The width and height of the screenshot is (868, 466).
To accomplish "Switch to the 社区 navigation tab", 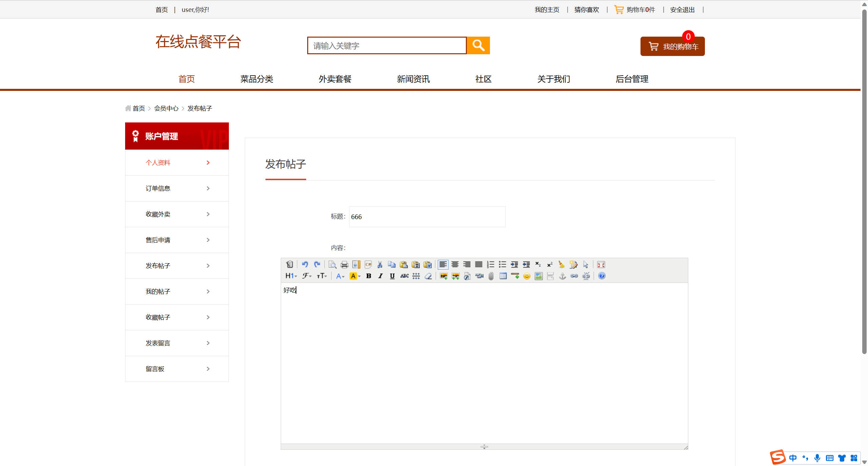I will [483, 79].
